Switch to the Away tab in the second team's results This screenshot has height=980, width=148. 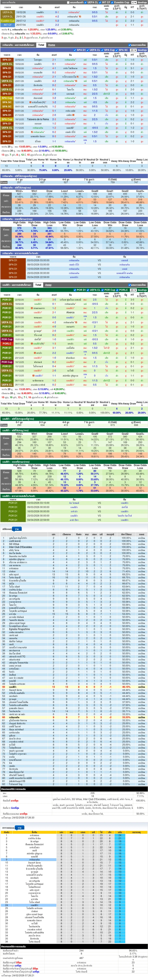tap(48, 285)
